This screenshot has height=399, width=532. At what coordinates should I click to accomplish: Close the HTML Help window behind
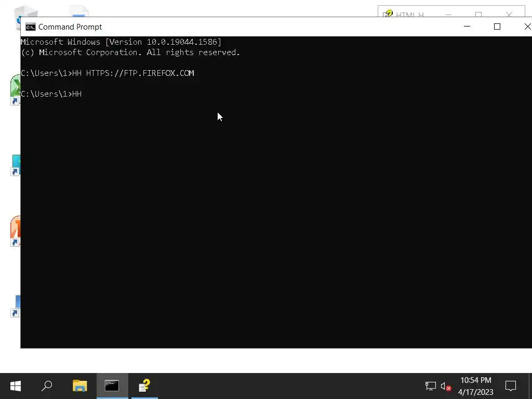[509, 14]
